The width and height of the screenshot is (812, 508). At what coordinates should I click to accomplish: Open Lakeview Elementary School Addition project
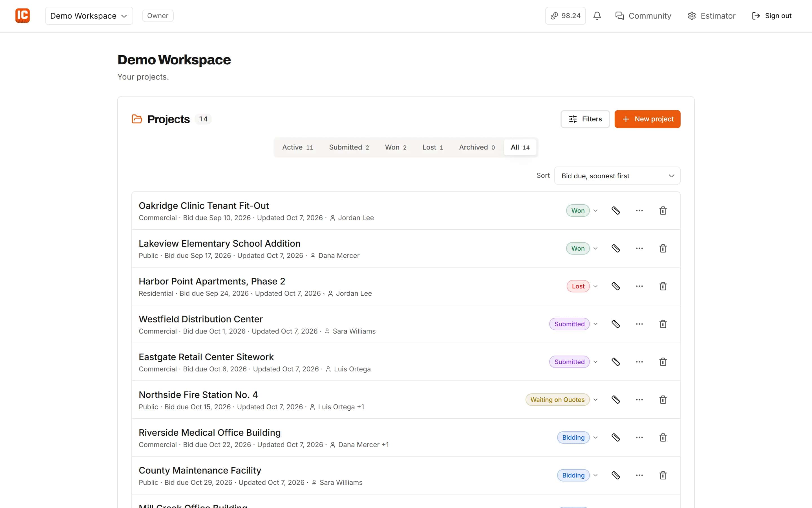219,243
